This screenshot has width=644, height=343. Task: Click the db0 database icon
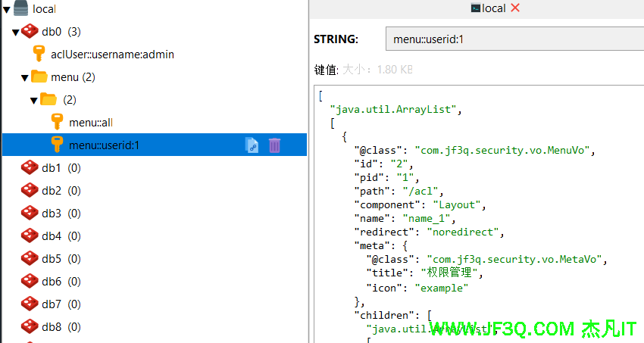[x=30, y=31]
